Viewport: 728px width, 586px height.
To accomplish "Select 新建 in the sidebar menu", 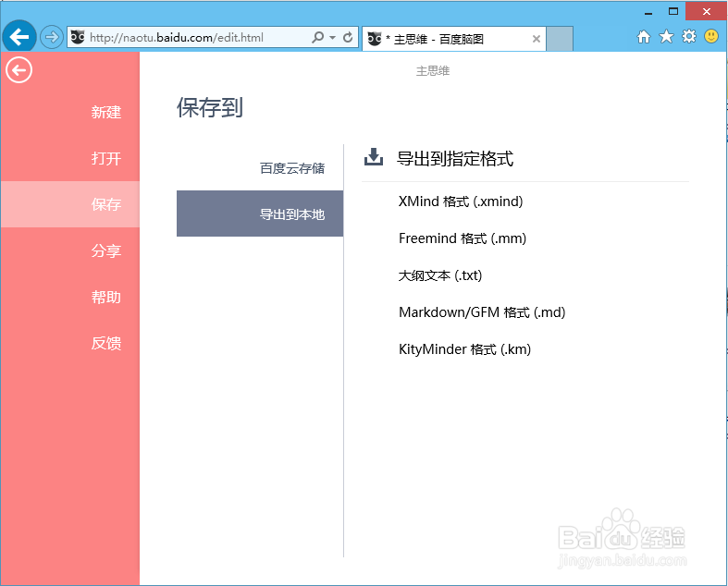I will point(70,112).
